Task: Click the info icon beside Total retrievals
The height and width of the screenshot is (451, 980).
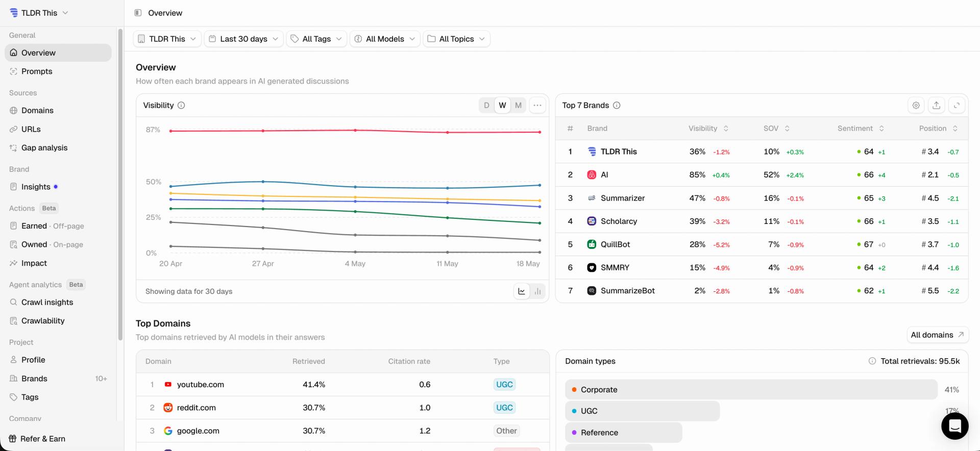Action: pyautogui.click(x=872, y=361)
